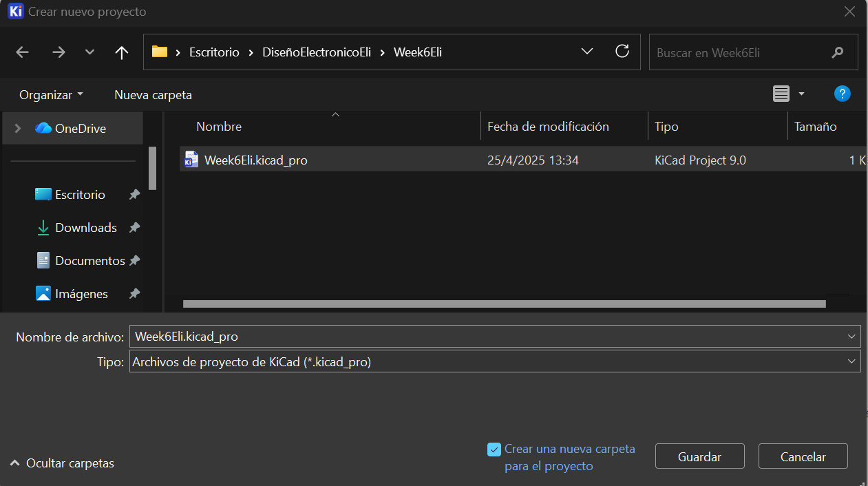Screen dimensions: 868x486
Task: Go forward with the right arrow
Action: pos(59,52)
